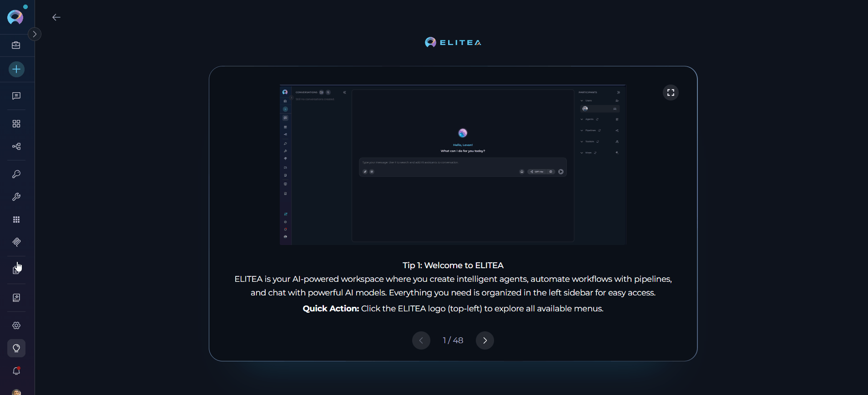Open the paperclip artifacts icon
868x395 pixels.
pyautogui.click(x=16, y=242)
